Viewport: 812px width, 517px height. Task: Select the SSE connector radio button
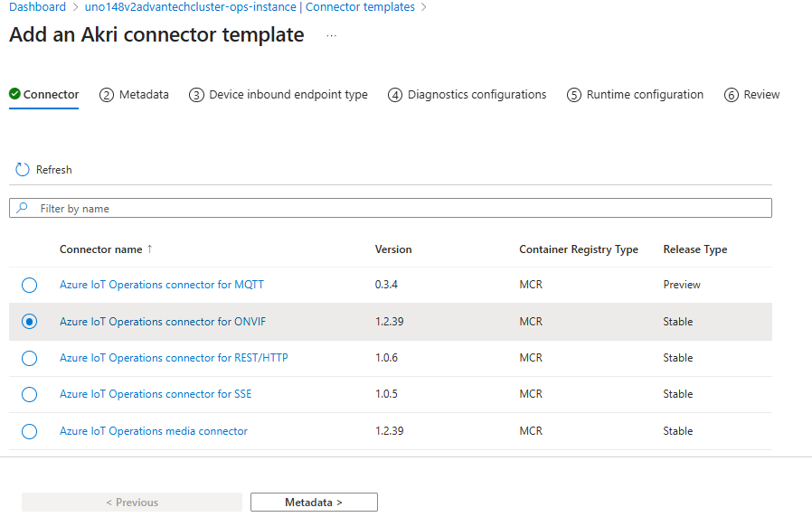tap(29, 394)
